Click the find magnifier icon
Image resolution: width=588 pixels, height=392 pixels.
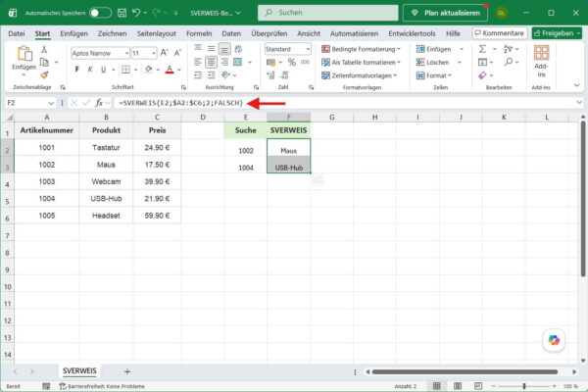pos(508,62)
